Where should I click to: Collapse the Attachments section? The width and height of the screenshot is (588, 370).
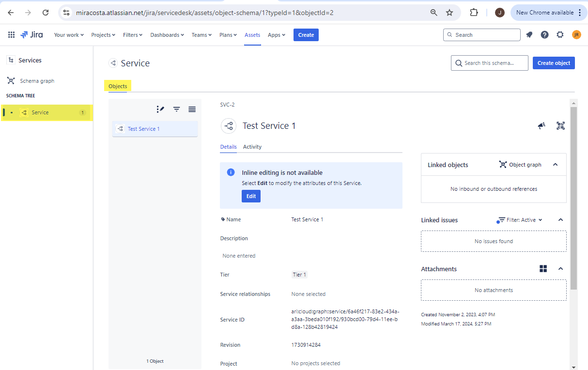[560, 269]
